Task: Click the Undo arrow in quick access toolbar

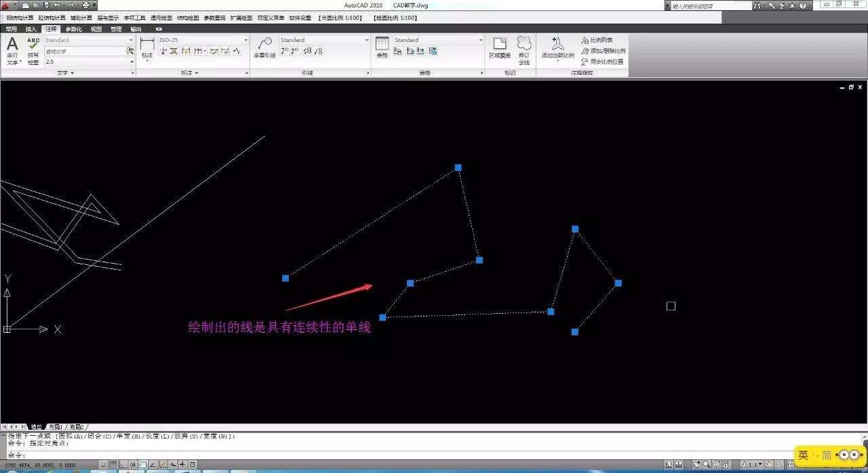Action: click(x=57, y=5)
